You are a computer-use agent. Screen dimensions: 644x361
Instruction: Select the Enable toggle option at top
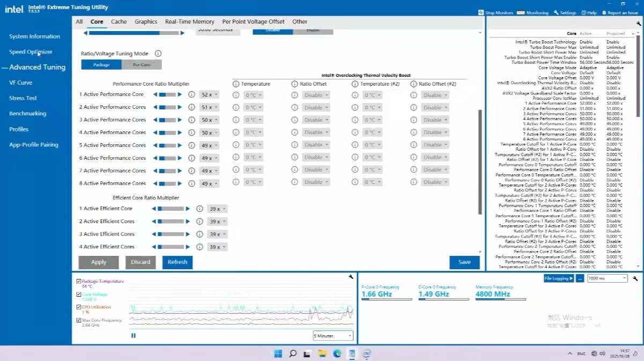tap(313, 31)
